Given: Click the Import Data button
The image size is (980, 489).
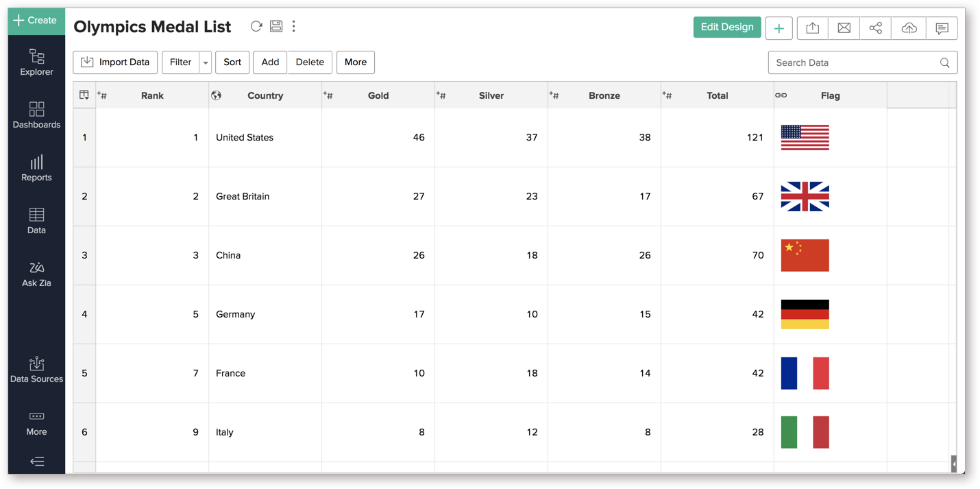Looking at the screenshot, I should (x=115, y=62).
